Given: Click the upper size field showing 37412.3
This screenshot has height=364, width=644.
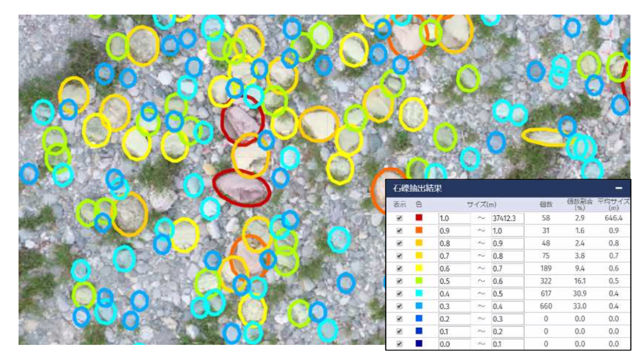Looking at the screenshot, I should (507, 218).
